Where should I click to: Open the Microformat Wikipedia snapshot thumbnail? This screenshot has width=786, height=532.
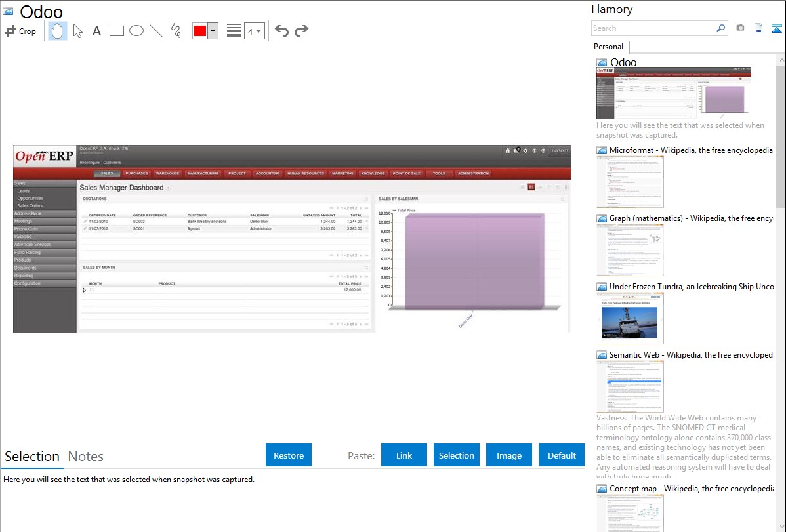630,182
